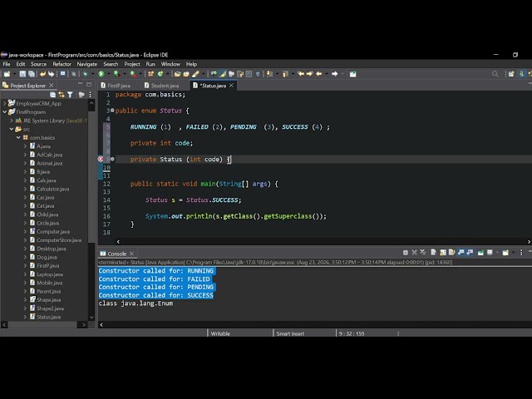The image size is (532, 399).
Task: Toggle Word Wrap in Console toolbar
Action: pos(451,253)
